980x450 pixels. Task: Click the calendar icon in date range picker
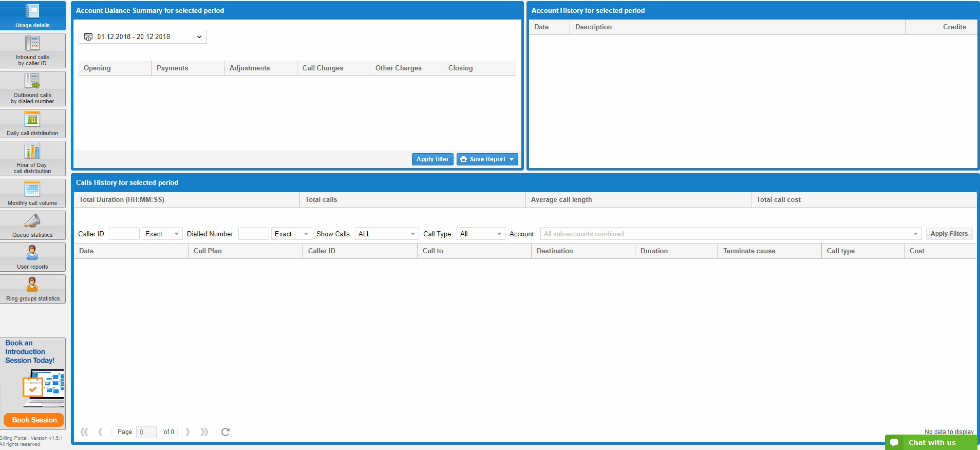88,37
